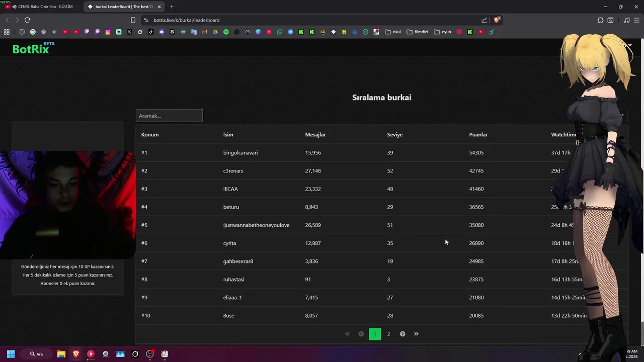644x362 pixels.
Task: Click user bingolcanavari in the table
Action: (240, 153)
